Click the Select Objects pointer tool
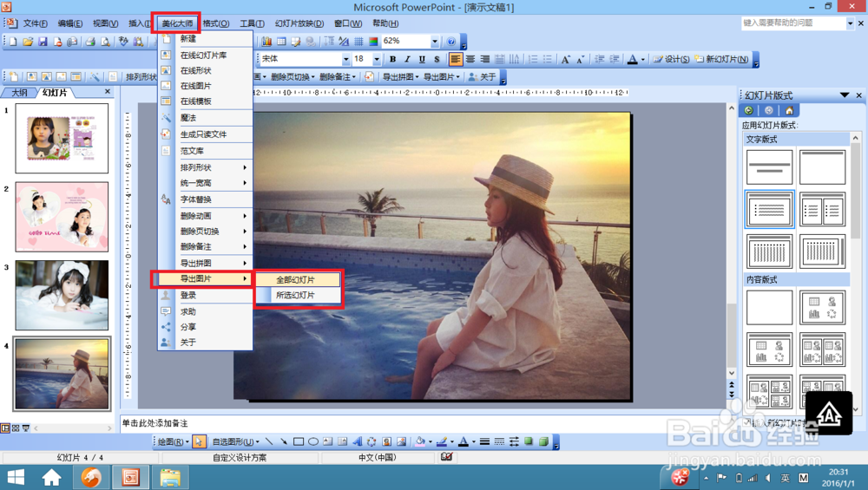 click(199, 441)
